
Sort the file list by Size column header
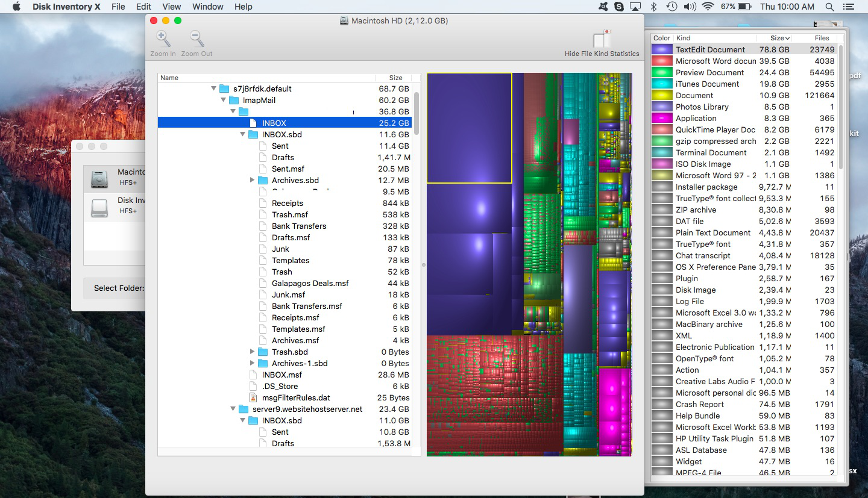point(395,78)
